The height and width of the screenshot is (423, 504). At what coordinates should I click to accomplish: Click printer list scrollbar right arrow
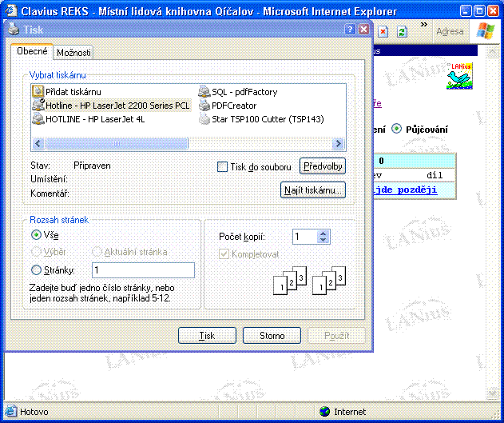point(338,143)
